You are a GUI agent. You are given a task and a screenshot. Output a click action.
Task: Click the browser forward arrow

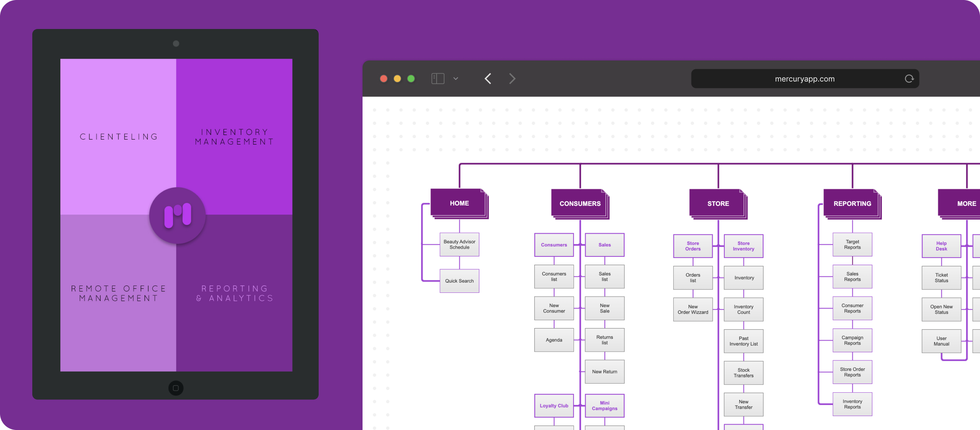tap(512, 79)
